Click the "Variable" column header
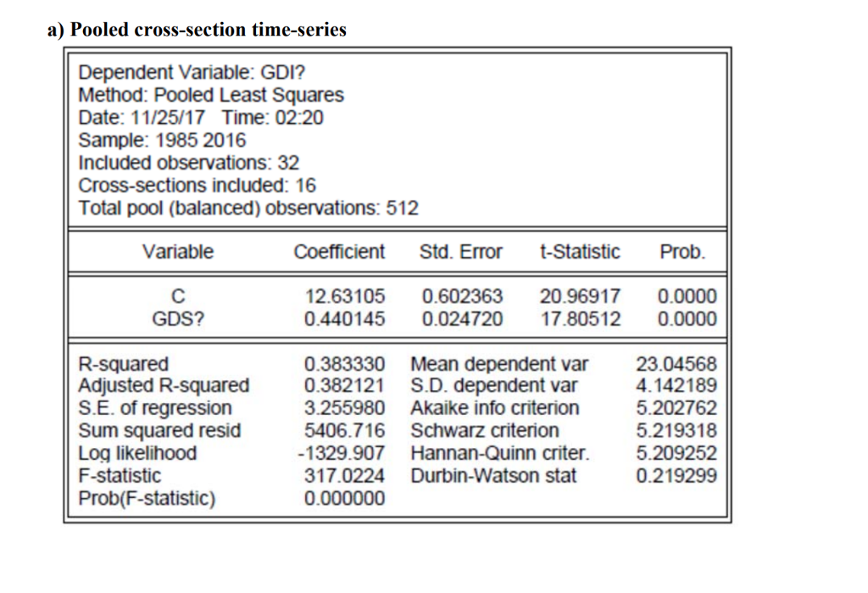The width and height of the screenshot is (868, 593). [x=178, y=252]
